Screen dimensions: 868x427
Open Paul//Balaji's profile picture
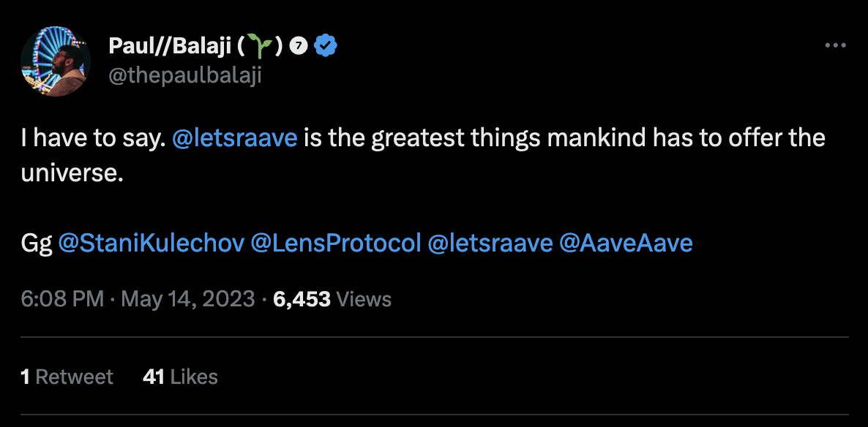(x=56, y=60)
